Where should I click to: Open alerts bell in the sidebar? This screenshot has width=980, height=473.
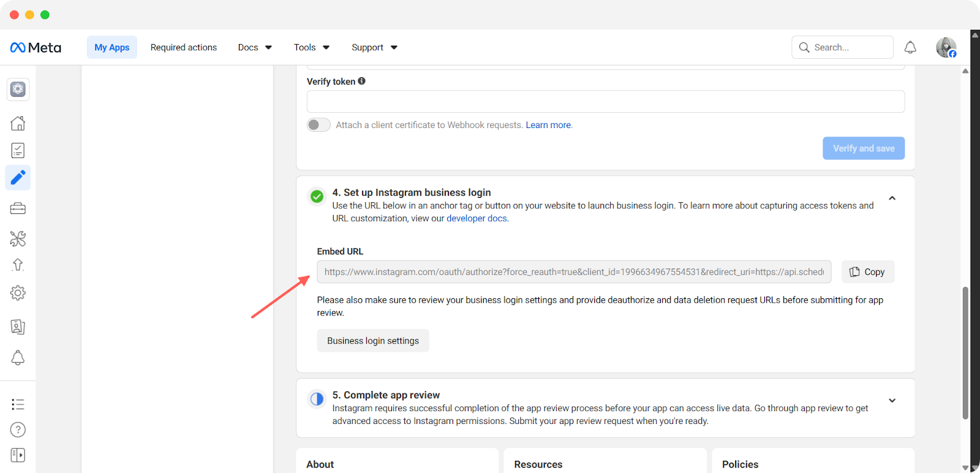[x=18, y=358]
